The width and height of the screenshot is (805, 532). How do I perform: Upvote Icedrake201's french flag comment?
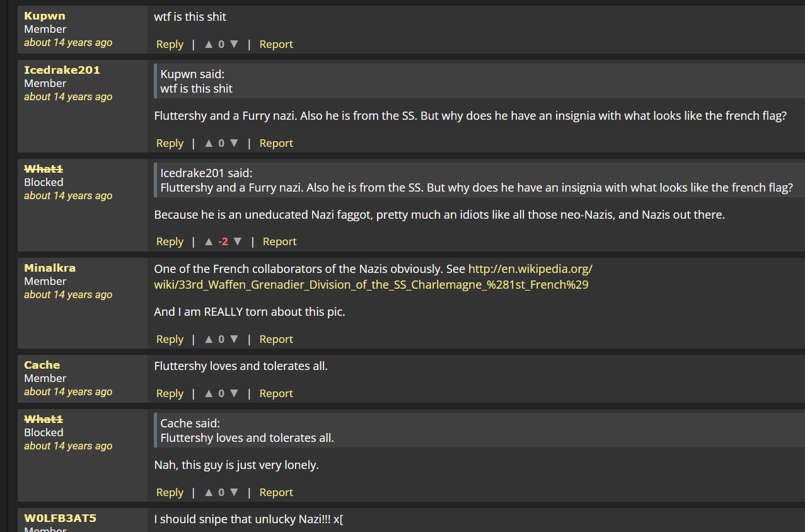click(209, 143)
